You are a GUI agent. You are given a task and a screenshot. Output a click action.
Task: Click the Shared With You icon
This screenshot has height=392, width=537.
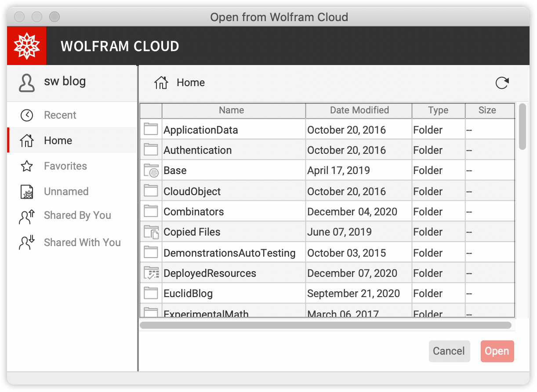(27, 243)
